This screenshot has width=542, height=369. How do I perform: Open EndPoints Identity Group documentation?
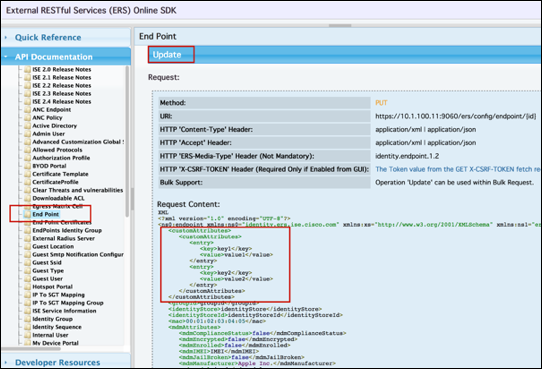[x=67, y=230]
